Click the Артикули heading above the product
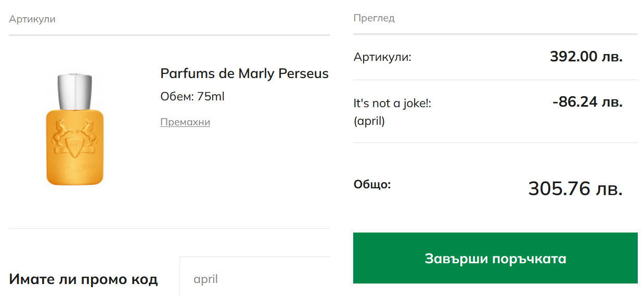This screenshot has width=644, height=296. [x=32, y=19]
